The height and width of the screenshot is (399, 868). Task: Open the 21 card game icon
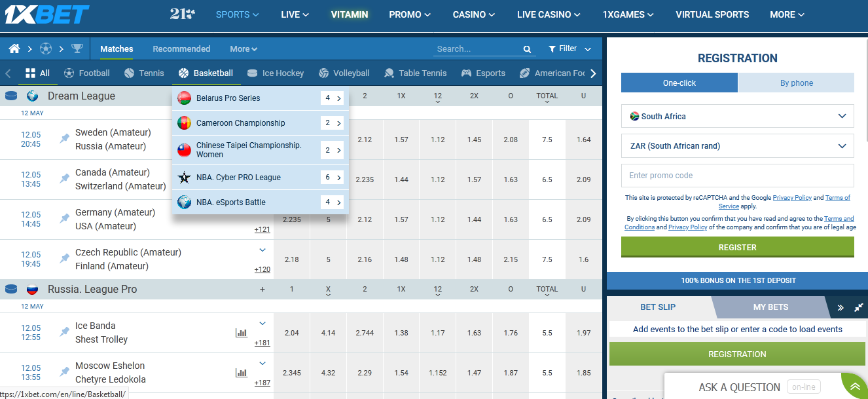click(182, 14)
